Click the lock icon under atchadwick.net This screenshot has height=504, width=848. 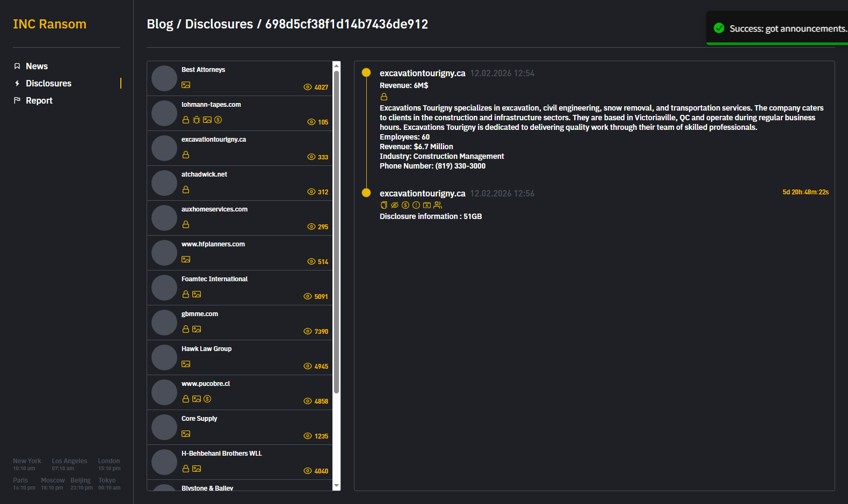[x=186, y=189]
